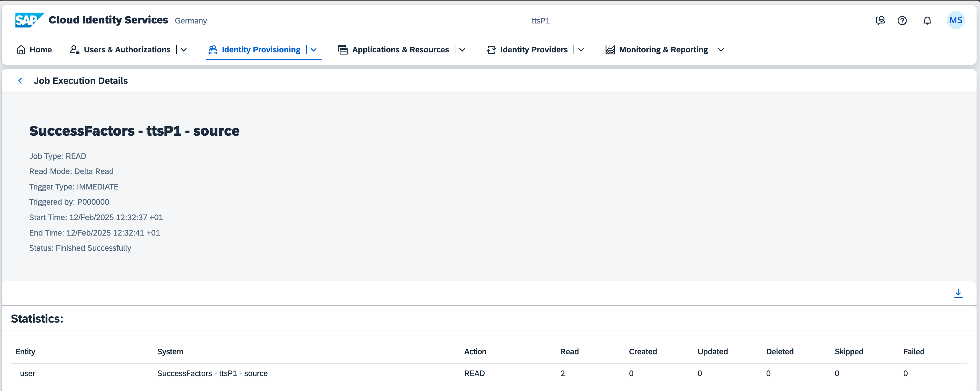Open the Applications & Resources menu
Viewport: 980px width, 391px height.
coord(400,50)
